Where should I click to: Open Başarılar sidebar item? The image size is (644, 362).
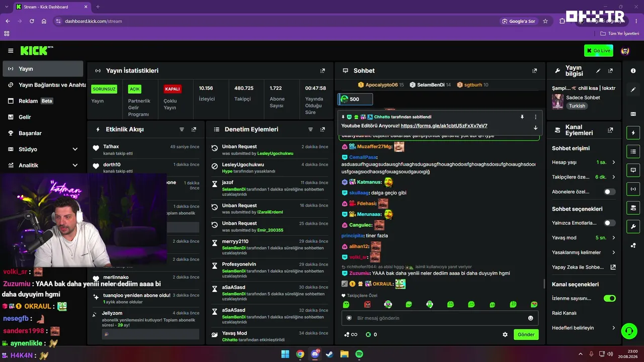(43, 133)
